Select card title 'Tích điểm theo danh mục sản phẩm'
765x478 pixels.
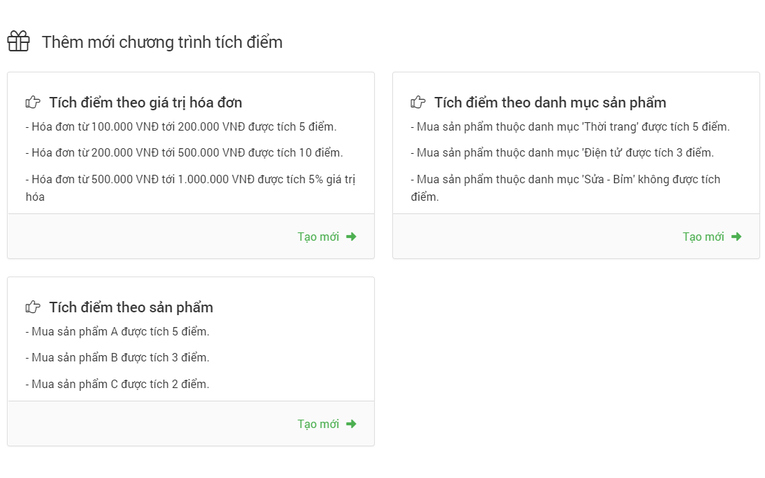pyautogui.click(x=550, y=102)
